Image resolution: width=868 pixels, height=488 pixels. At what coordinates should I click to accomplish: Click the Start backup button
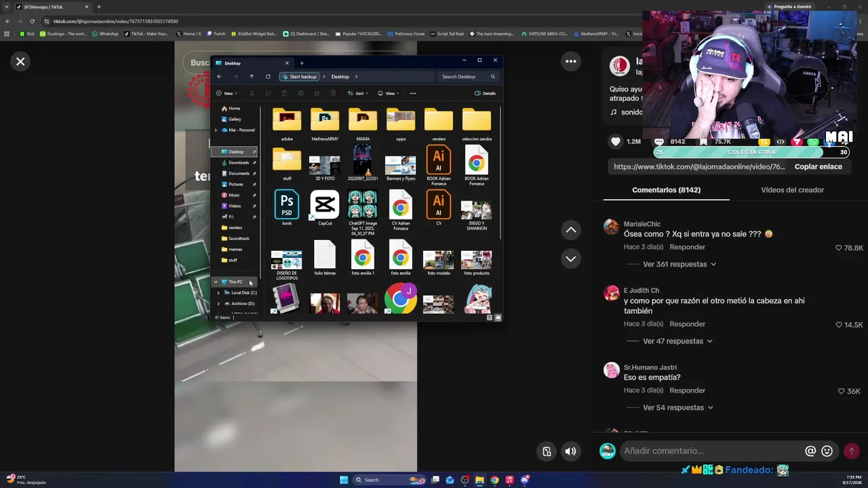coord(300,77)
